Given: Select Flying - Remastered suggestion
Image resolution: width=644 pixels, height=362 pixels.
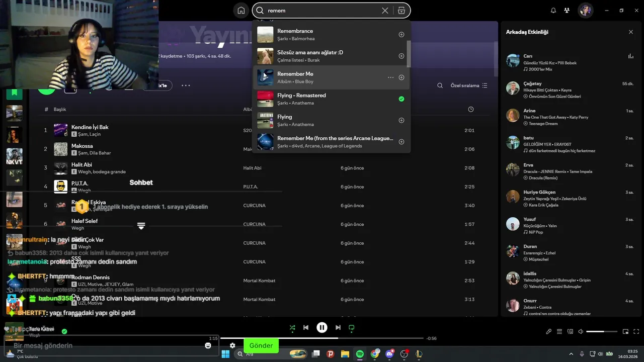Looking at the screenshot, I should pos(331,99).
